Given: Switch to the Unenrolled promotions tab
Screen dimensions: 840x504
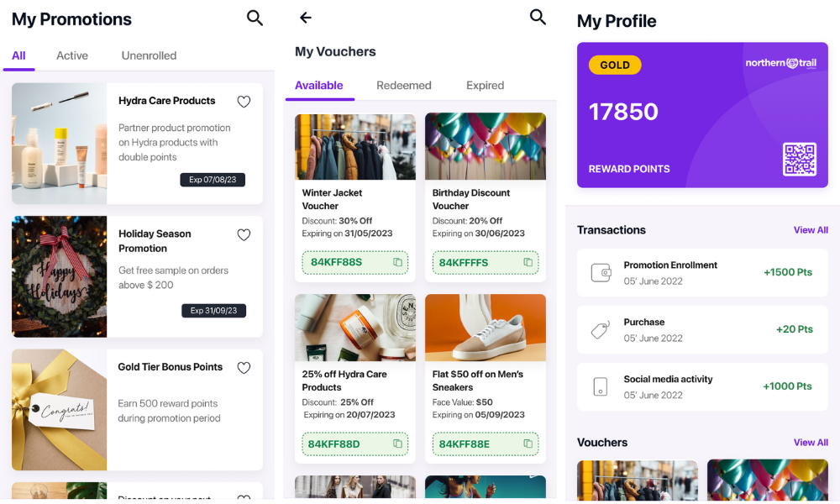Looking at the screenshot, I should coord(149,55).
